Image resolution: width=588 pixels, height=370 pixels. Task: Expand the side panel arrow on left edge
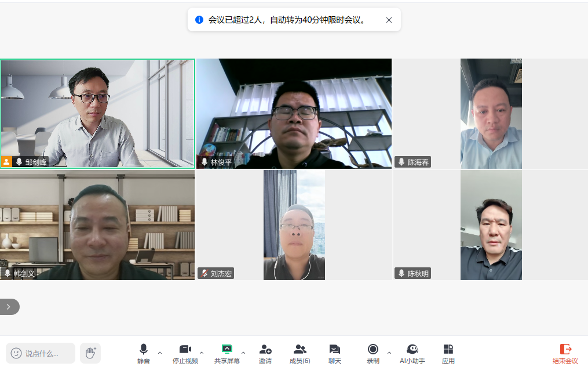8,307
